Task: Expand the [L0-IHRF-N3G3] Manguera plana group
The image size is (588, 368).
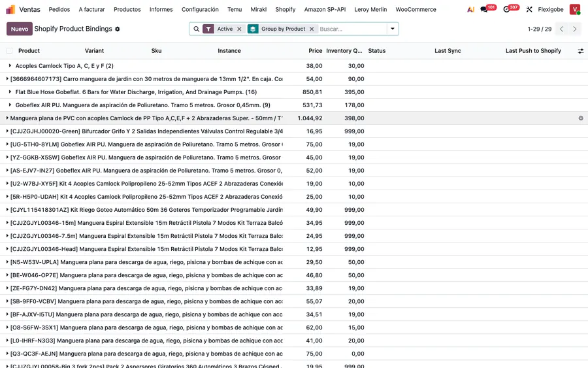Action: coord(7,341)
